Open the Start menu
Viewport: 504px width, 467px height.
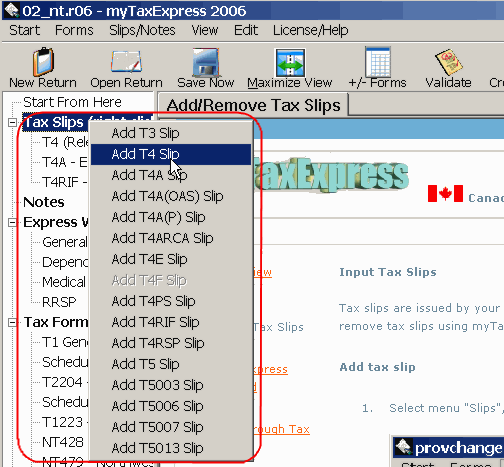pyautogui.click(x=25, y=30)
